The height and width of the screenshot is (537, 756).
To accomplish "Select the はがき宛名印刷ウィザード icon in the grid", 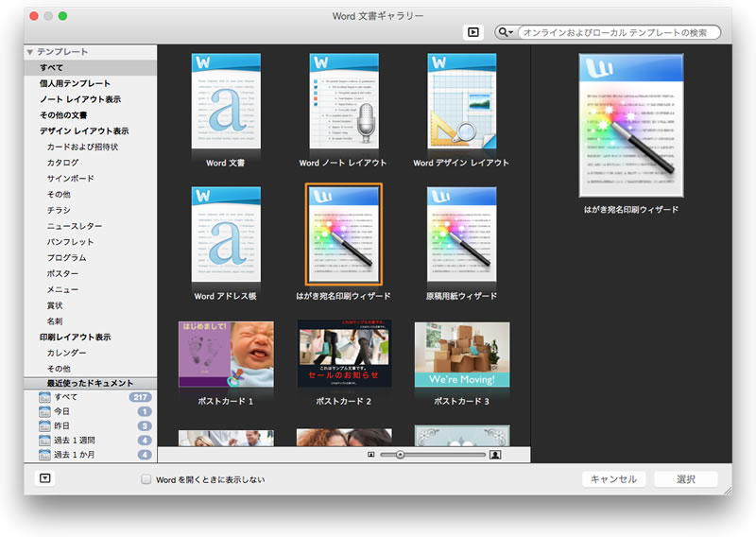I will (x=344, y=234).
